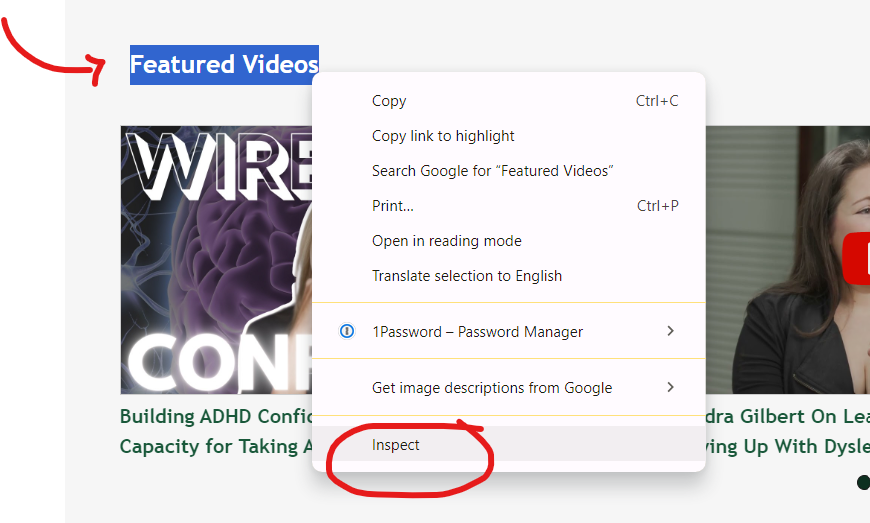Choose Copy from the context menu
Viewport: 870px width, 523px height.
pos(389,101)
